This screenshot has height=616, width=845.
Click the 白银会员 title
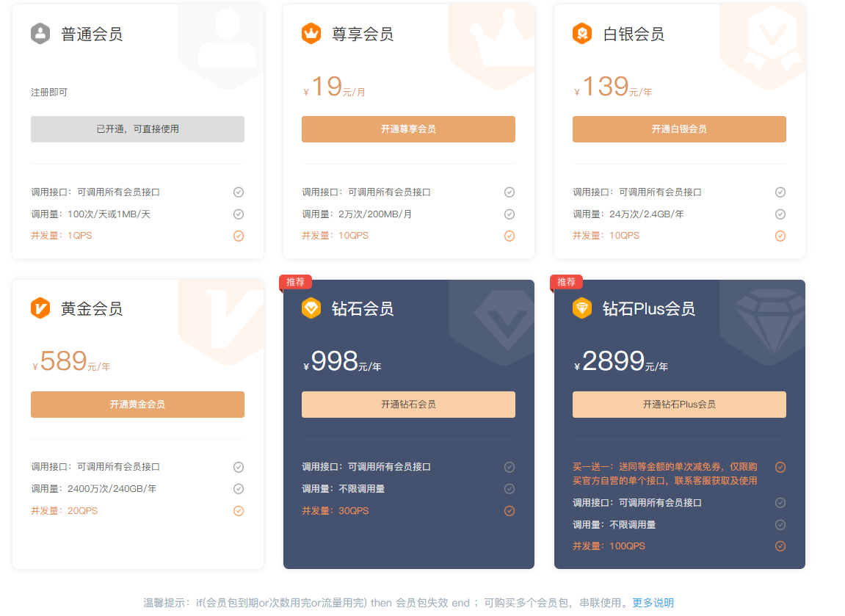click(634, 34)
